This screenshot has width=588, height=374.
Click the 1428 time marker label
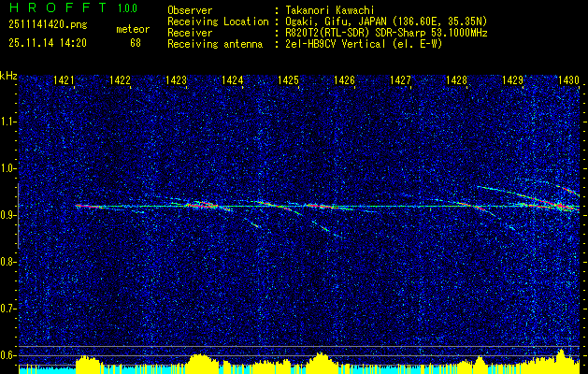457,79
